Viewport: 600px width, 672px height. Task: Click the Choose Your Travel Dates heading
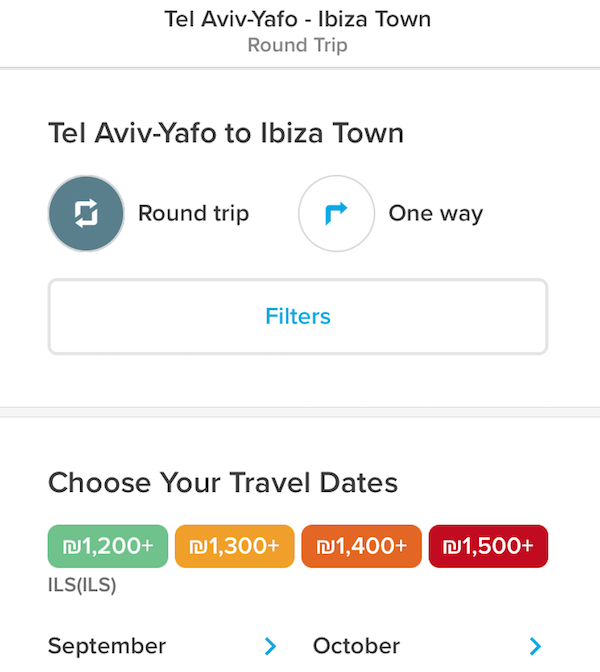(x=223, y=483)
